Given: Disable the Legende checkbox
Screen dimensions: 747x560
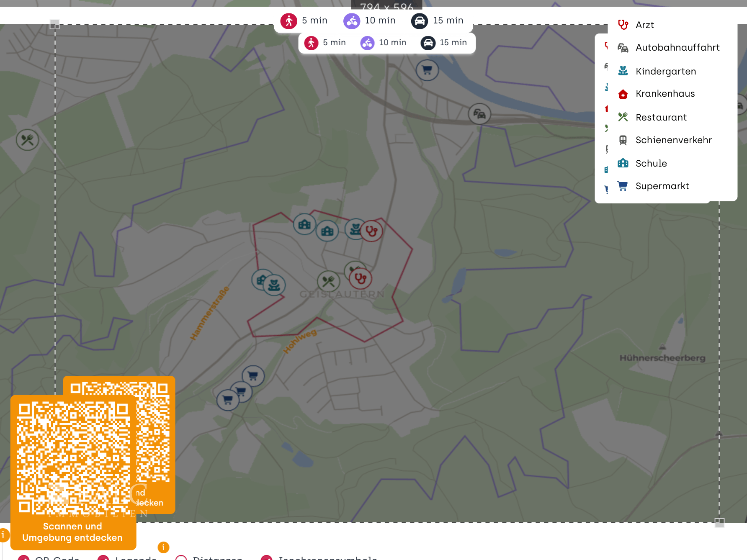Looking at the screenshot, I should (x=103, y=557).
